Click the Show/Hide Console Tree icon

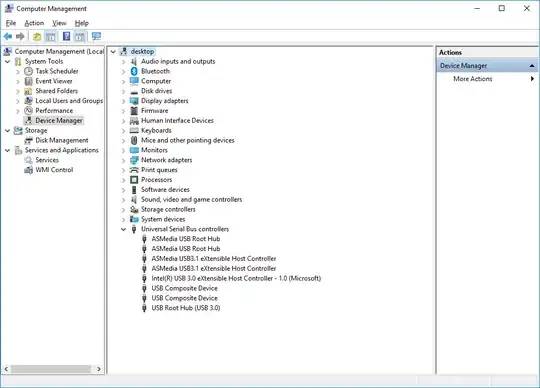pyautogui.click(x=50, y=36)
